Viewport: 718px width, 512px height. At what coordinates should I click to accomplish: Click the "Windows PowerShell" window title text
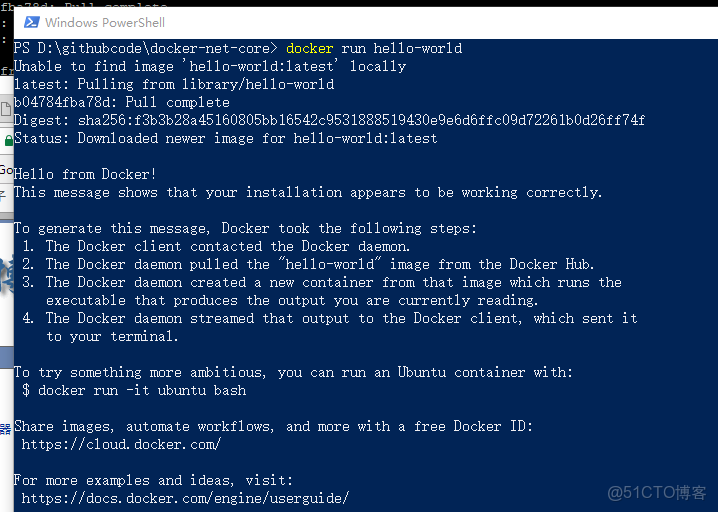106,22
